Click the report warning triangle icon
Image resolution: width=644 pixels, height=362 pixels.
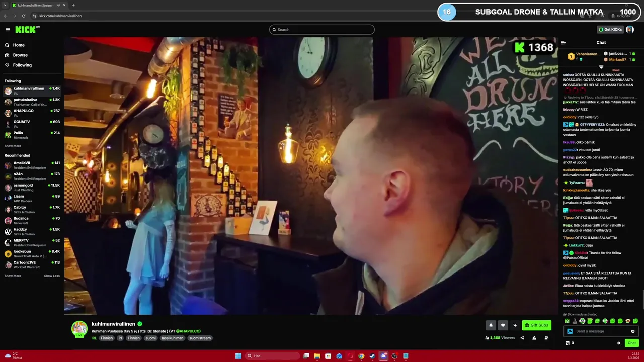pos(534,338)
